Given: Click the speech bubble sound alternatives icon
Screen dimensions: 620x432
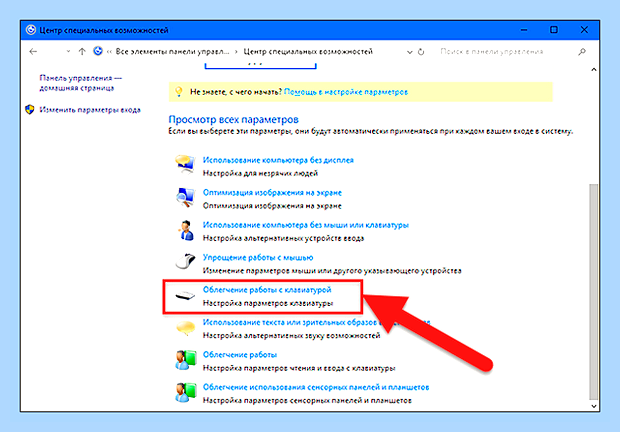Looking at the screenshot, I should coord(185,328).
